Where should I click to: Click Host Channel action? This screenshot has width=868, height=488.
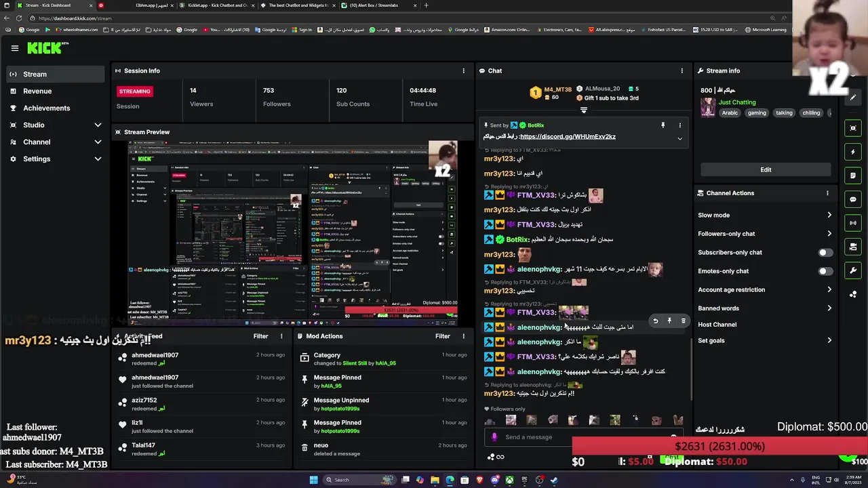[x=717, y=325]
